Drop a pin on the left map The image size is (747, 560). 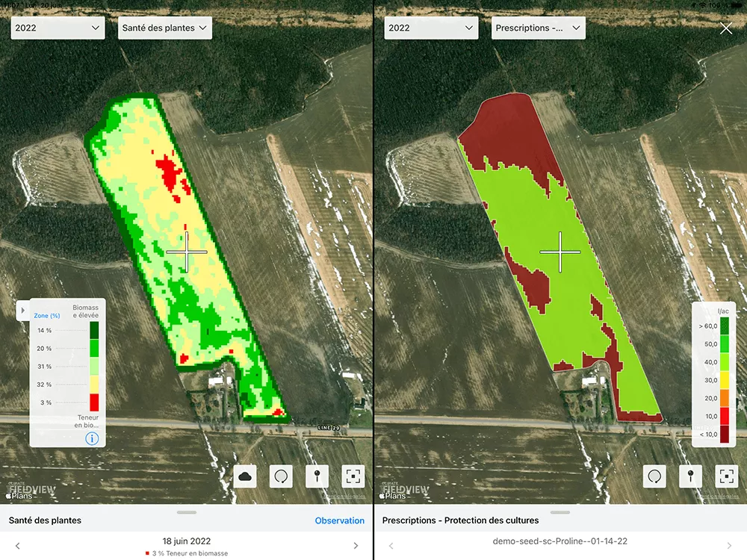coord(317,476)
